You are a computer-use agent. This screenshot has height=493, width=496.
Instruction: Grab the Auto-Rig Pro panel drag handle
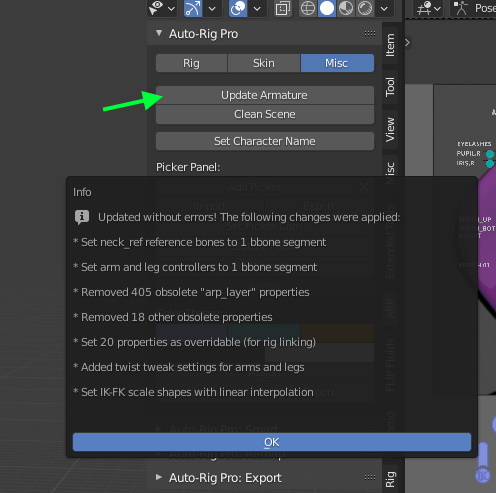[x=370, y=33]
